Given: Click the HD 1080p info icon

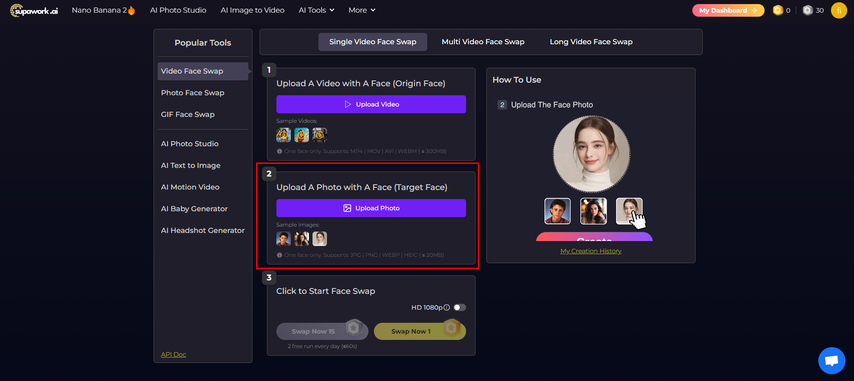Looking at the screenshot, I should pyautogui.click(x=447, y=308).
